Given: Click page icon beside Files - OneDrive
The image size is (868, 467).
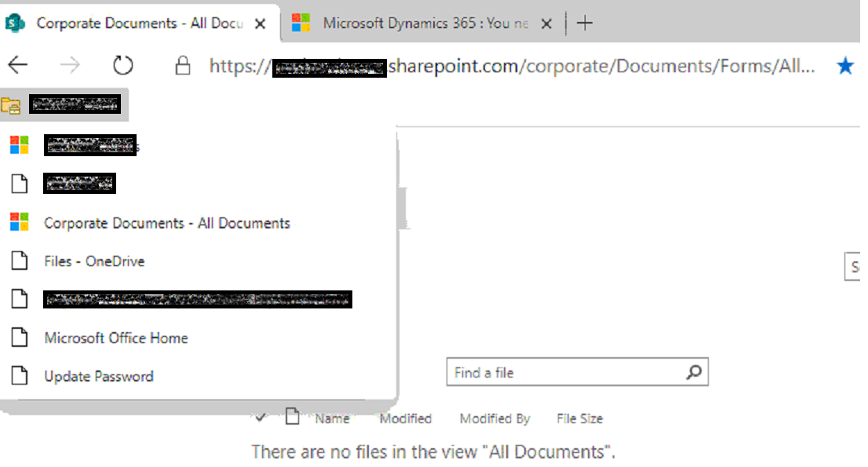Looking at the screenshot, I should point(20,261).
